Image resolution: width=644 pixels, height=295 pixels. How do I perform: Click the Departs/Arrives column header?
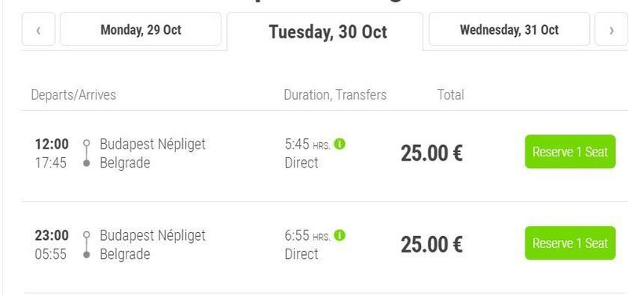74,95
